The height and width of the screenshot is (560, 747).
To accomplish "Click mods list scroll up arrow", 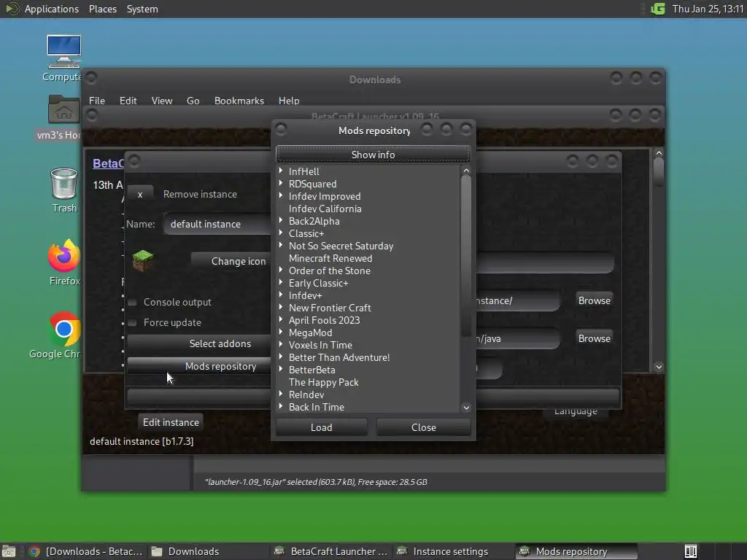I will pyautogui.click(x=466, y=171).
